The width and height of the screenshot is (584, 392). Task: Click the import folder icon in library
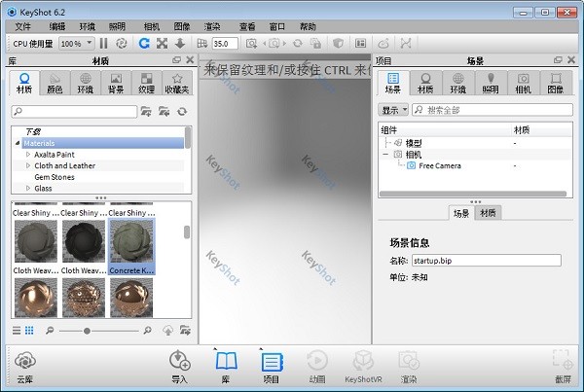164,111
